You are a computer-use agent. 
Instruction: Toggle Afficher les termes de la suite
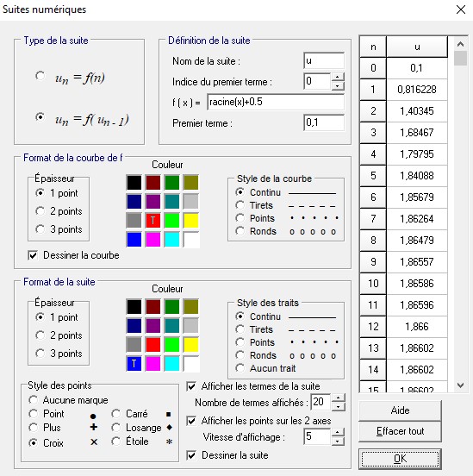[191, 386]
